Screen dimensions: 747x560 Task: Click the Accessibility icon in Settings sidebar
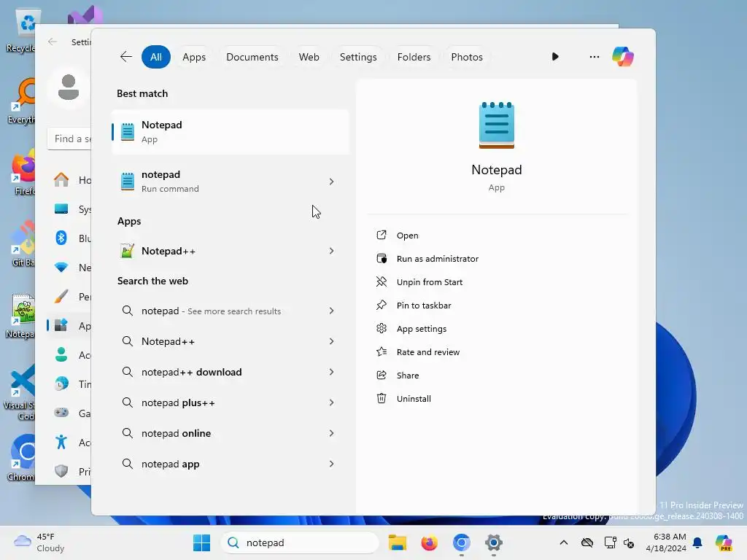tap(61, 442)
